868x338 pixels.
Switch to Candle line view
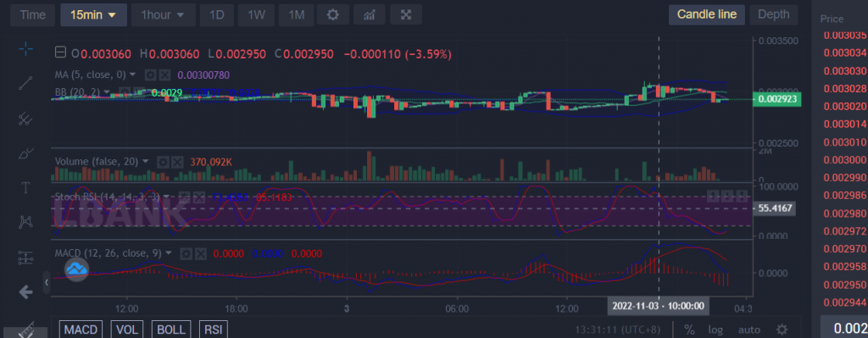pyautogui.click(x=707, y=14)
